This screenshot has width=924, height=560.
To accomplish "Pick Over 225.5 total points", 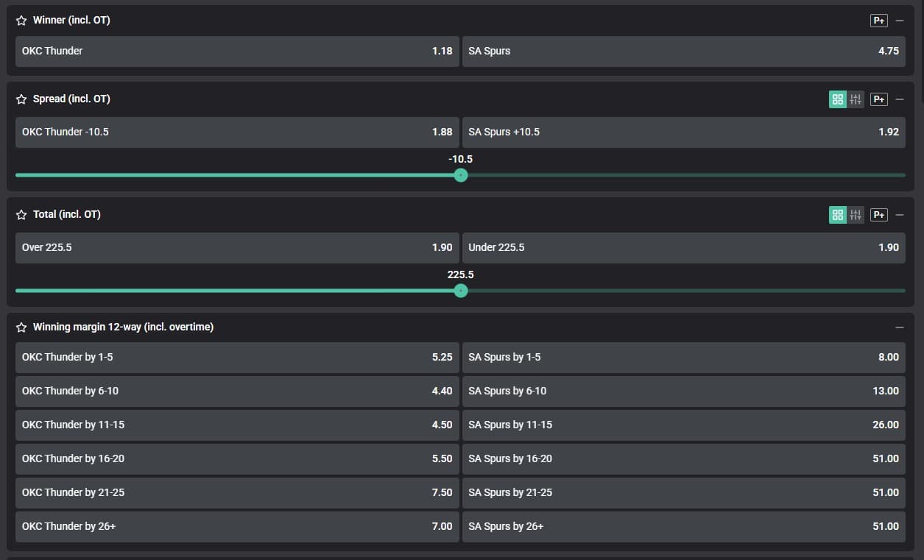I will (237, 248).
